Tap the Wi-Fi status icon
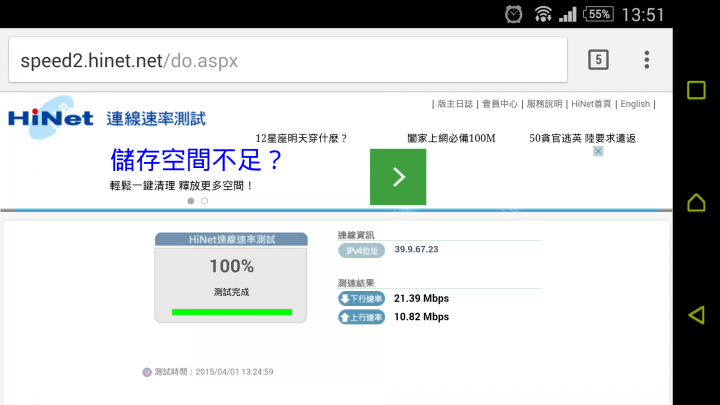 click(x=543, y=14)
